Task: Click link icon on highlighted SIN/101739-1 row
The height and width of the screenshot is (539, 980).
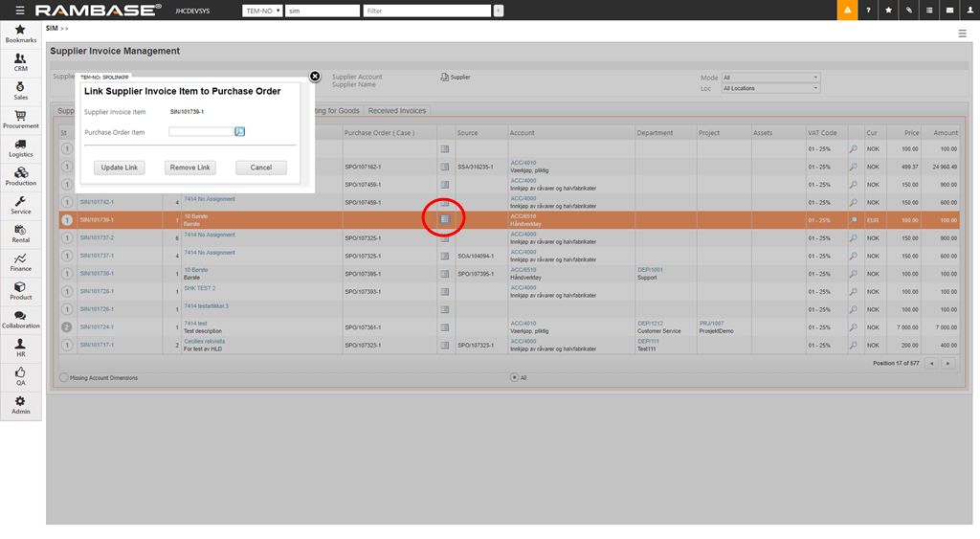Action: pyautogui.click(x=444, y=220)
